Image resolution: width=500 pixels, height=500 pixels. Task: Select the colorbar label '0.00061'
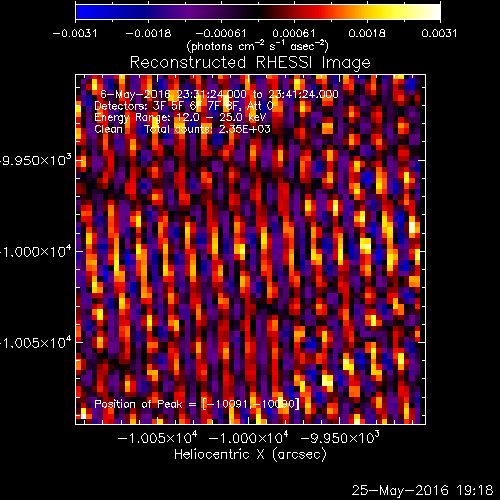coord(294,33)
